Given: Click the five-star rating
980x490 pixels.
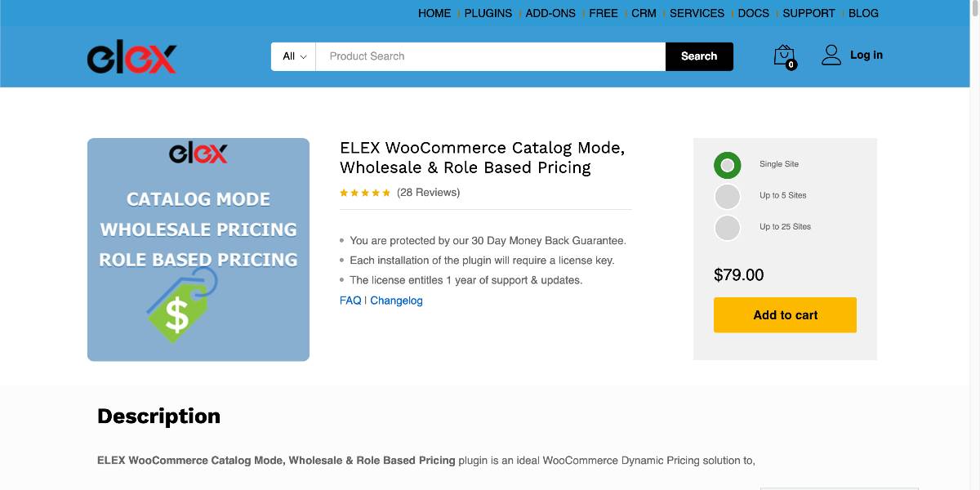Looking at the screenshot, I should point(365,193).
